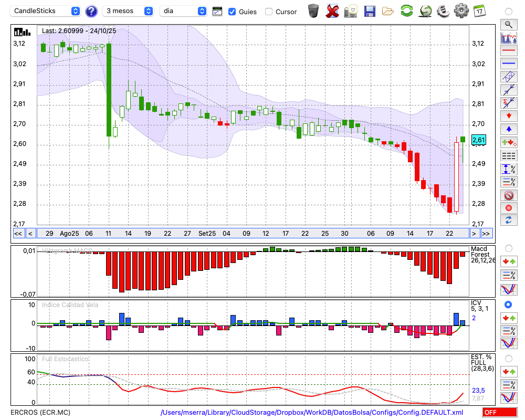
Task: Click the red prohibition sign tool
Action: tap(508, 195)
